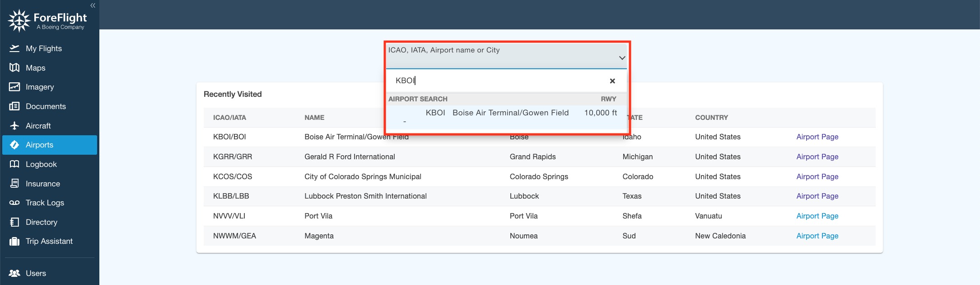Open Airport Page for Port Vila

[x=817, y=216]
